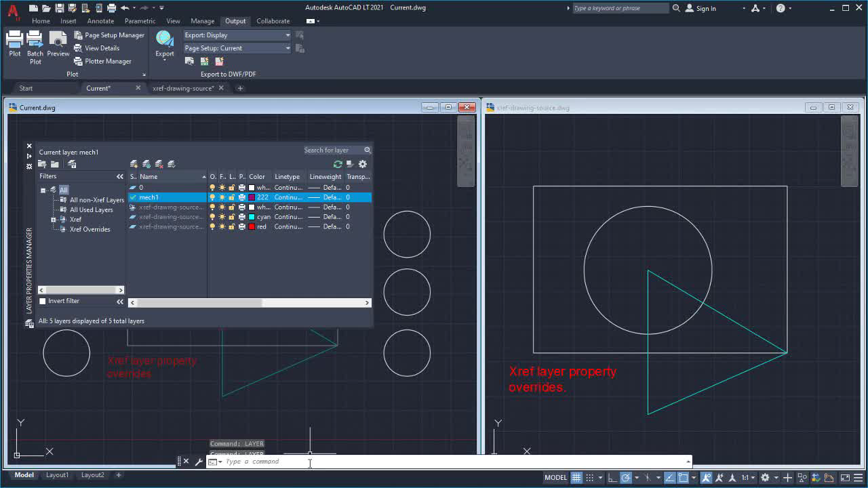Open the Page Setup: Current dropdown

(x=237, y=48)
